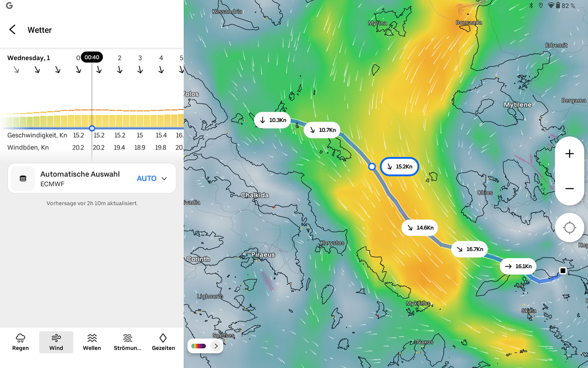
Task: Click the forecast update status text
Action: click(x=92, y=203)
